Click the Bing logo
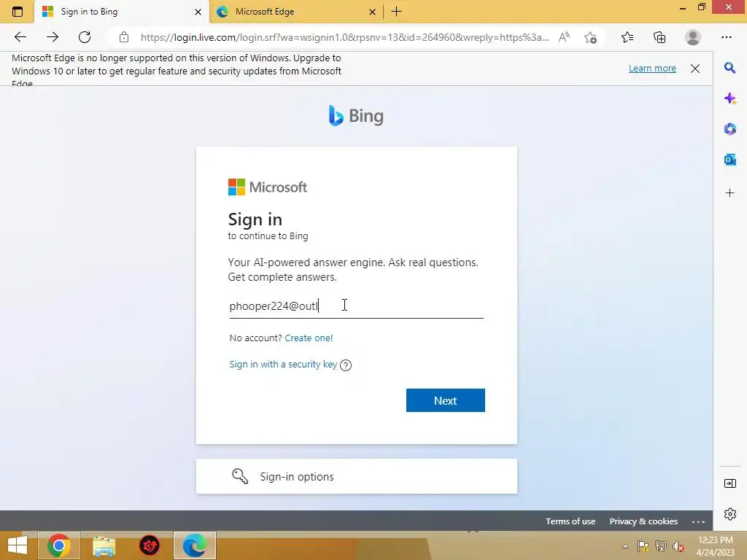Screen dimensions: 747x560 (x=356, y=116)
